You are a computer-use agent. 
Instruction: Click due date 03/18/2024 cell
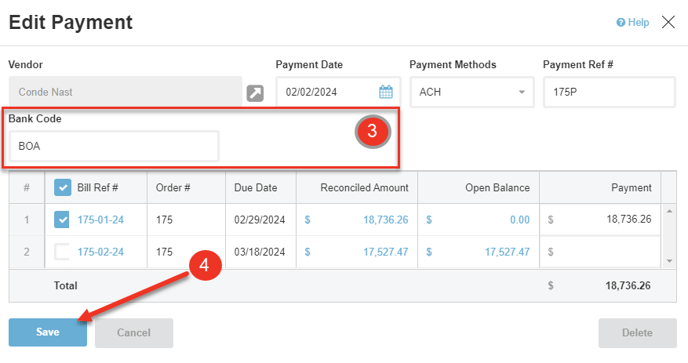tap(260, 252)
